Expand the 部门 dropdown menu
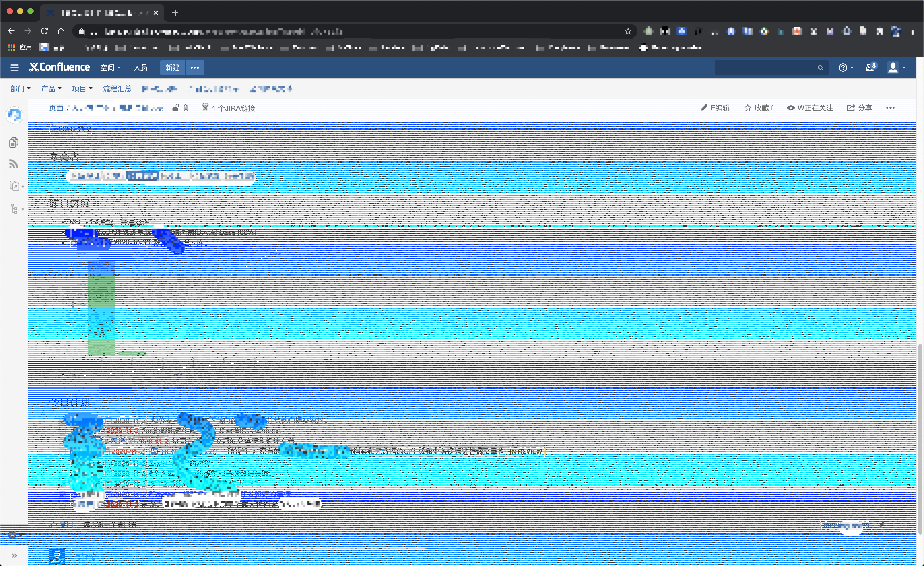 [x=20, y=89]
